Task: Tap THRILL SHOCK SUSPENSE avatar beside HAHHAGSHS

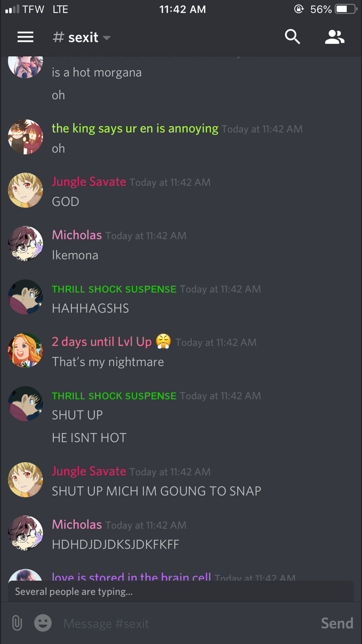Action: coord(26,297)
